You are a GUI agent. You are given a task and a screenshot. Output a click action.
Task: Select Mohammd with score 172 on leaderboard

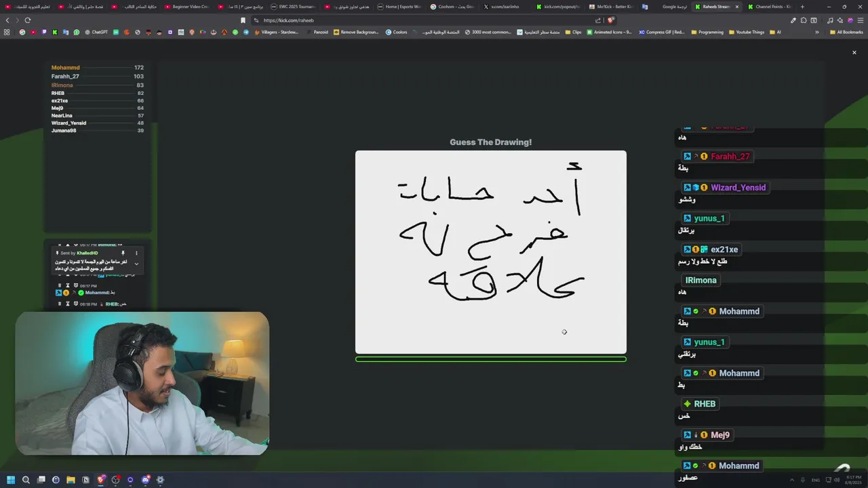97,68
